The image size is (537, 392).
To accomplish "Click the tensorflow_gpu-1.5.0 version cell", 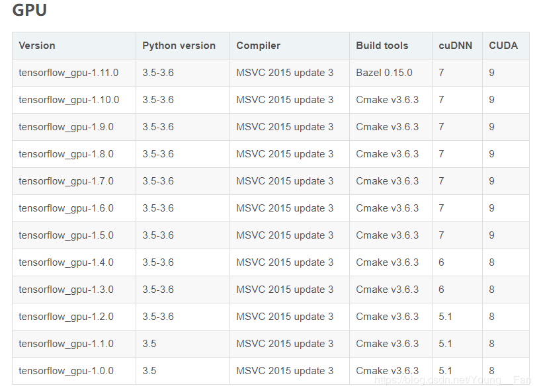I will pos(66,235).
